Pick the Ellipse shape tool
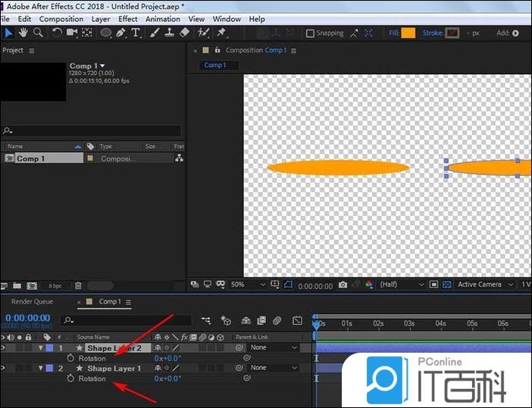Viewport: 532px width, 408px height. [x=106, y=33]
